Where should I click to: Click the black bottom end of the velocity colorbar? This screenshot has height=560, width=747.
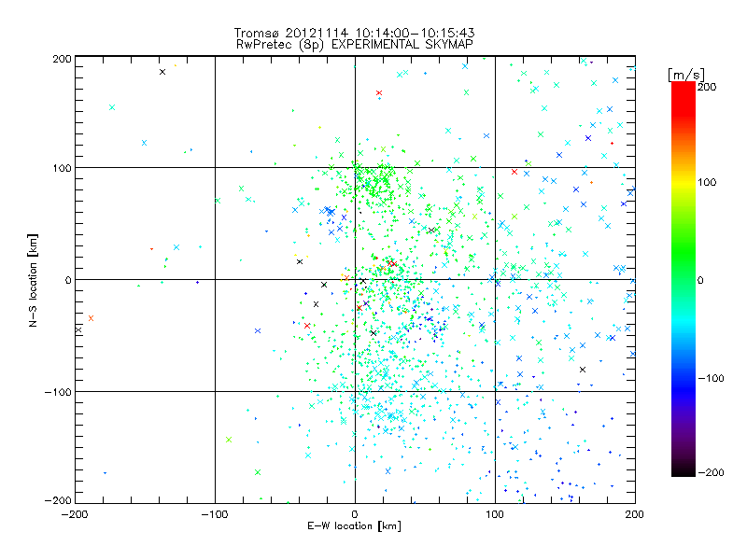684,470
